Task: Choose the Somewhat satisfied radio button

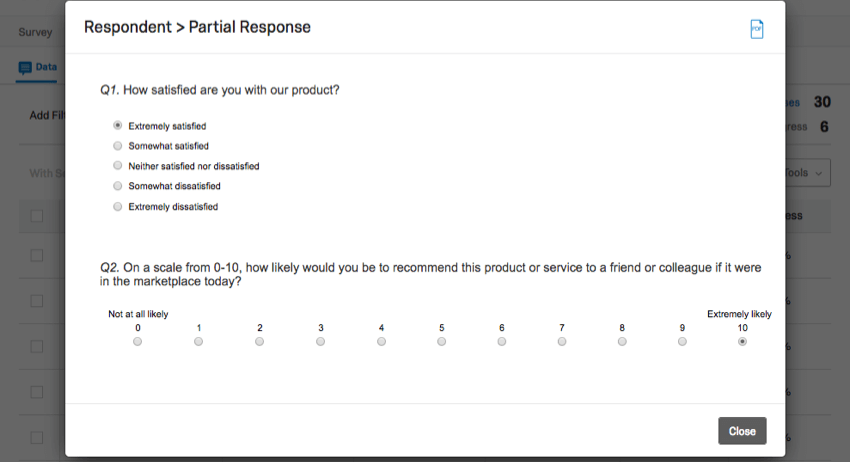Action: pyautogui.click(x=118, y=146)
